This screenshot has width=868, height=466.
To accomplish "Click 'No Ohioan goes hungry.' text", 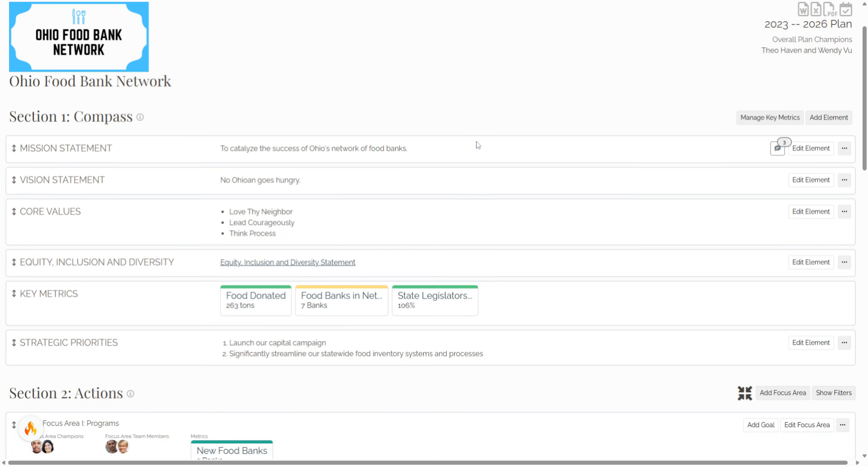I will coord(260,180).
